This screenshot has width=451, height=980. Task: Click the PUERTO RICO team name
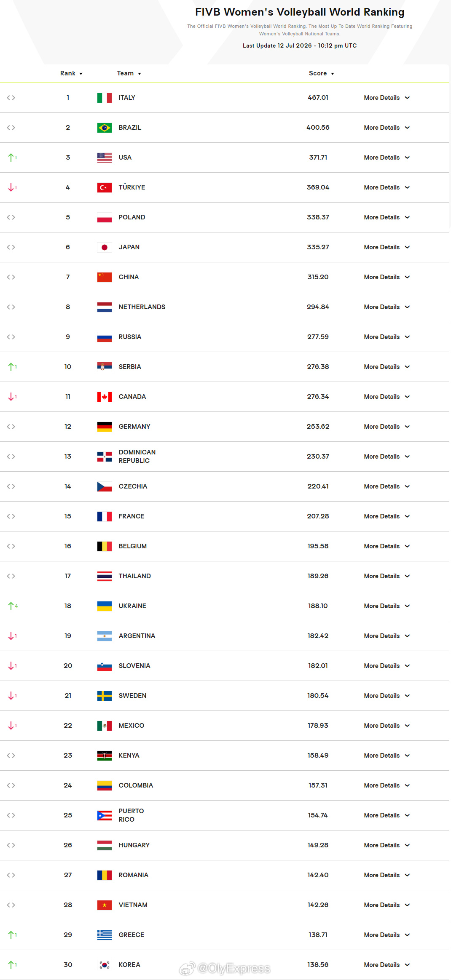[x=131, y=815]
